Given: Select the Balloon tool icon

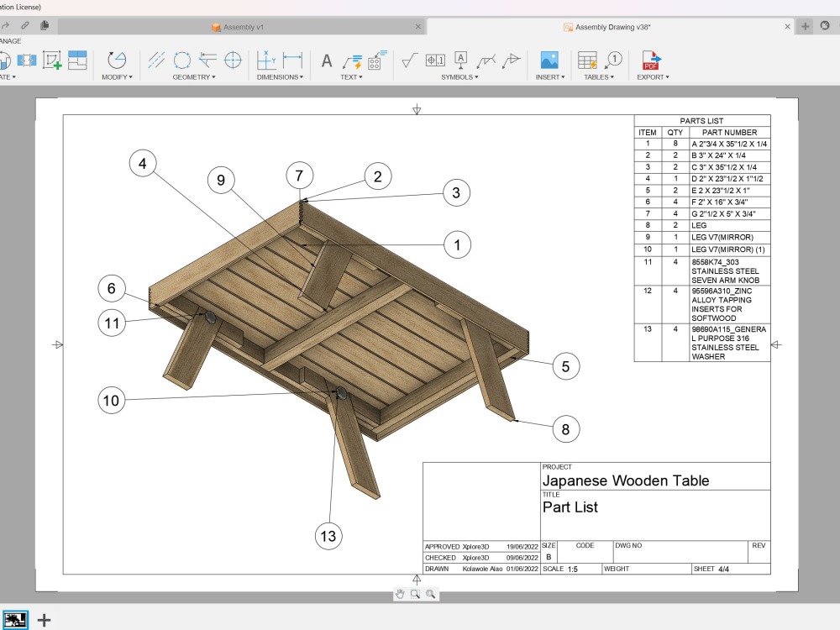Looking at the screenshot, I should click(x=613, y=60).
